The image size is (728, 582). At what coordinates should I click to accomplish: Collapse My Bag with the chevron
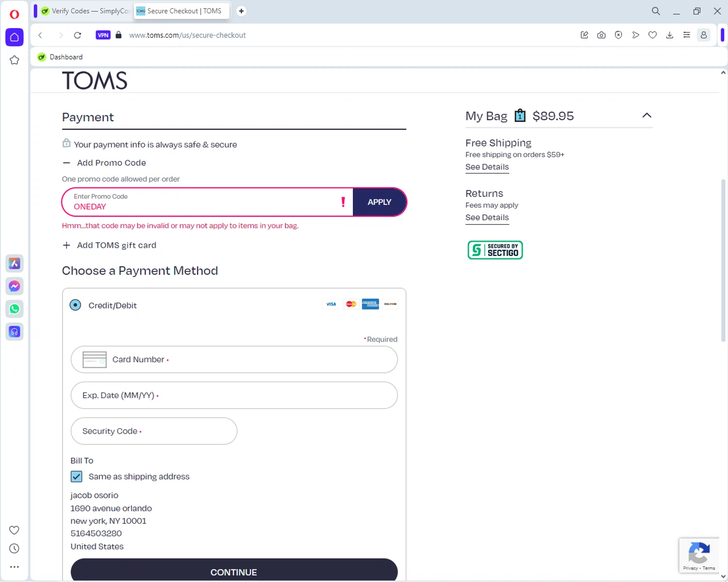[646, 115]
